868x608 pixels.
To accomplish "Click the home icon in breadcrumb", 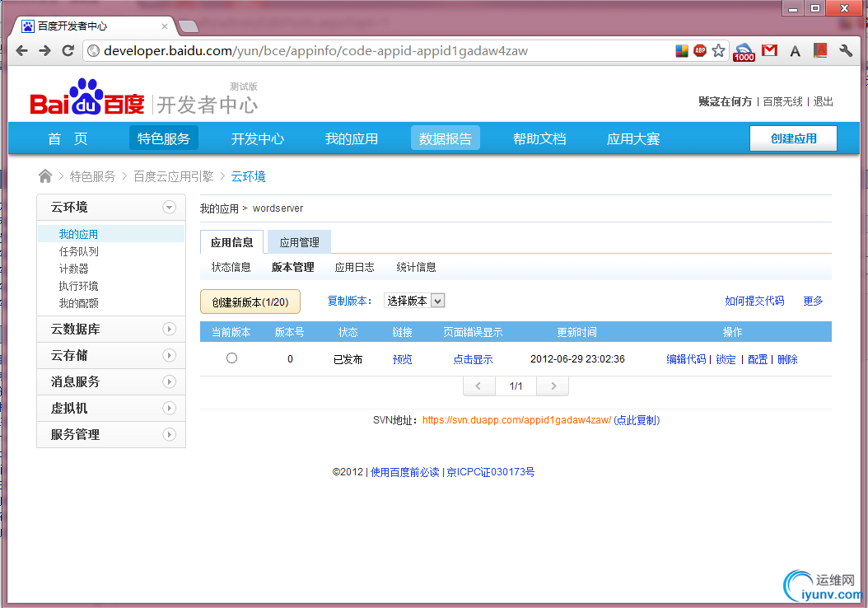I will pyautogui.click(x=44, y=176).
